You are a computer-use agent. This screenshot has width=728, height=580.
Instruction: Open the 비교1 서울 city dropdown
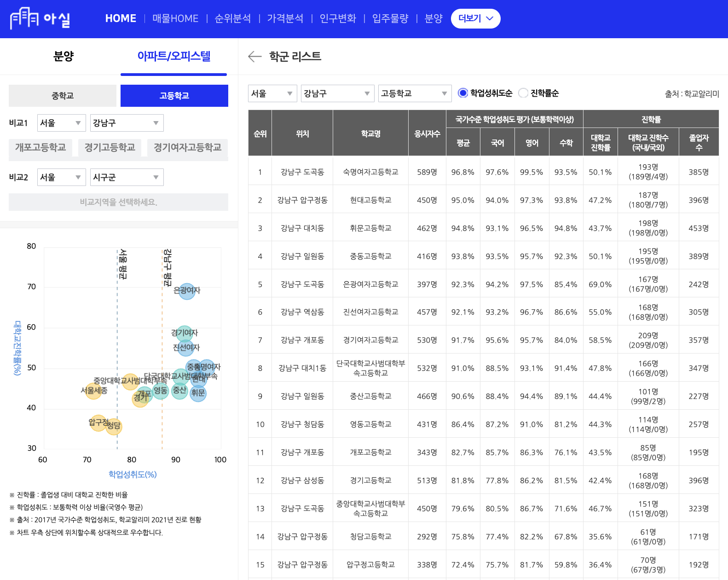[x=61, y=123]
